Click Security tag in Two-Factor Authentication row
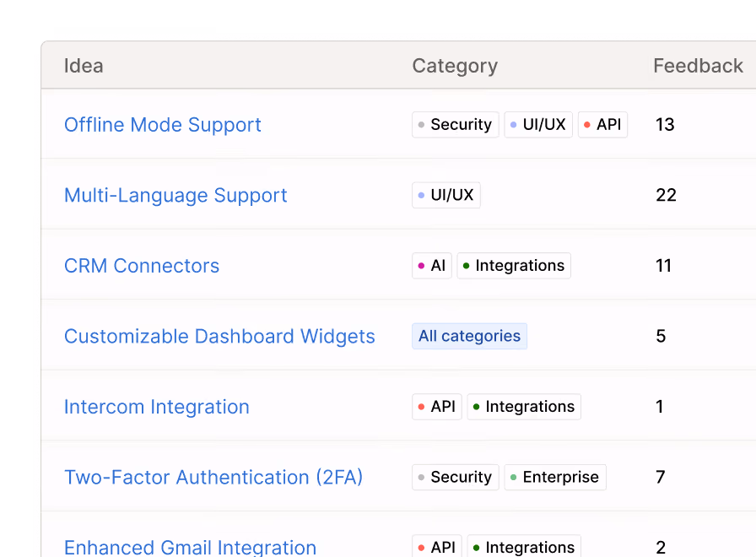 click(x=455, y=477)
